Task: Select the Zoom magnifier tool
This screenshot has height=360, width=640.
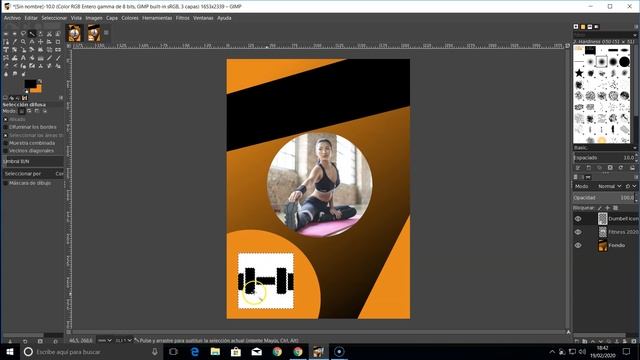Action: point(23,42)
